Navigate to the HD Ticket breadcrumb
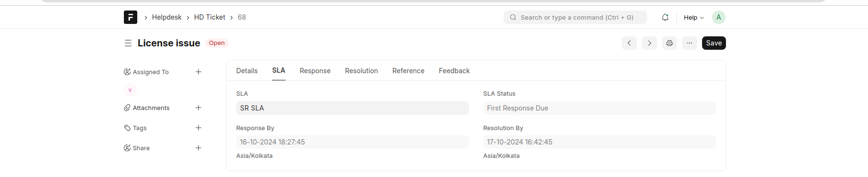The height and width of the screenshot is (177, 868). [209, 17]
